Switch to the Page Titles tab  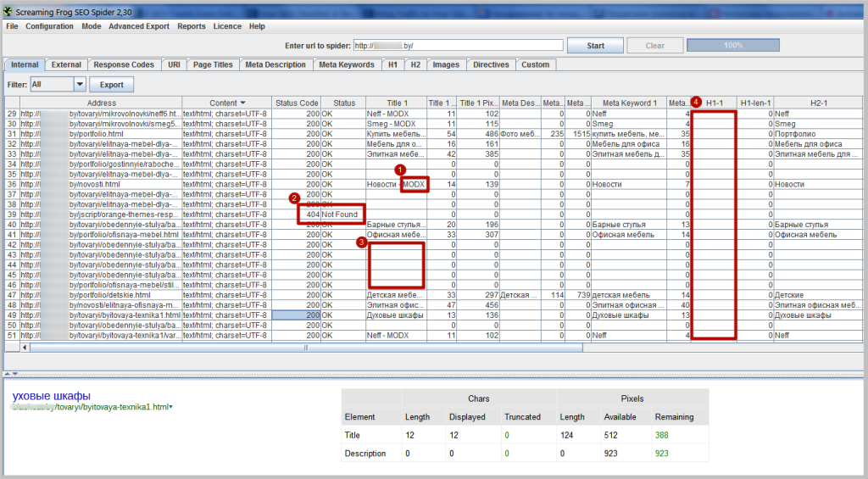[213, 64]
